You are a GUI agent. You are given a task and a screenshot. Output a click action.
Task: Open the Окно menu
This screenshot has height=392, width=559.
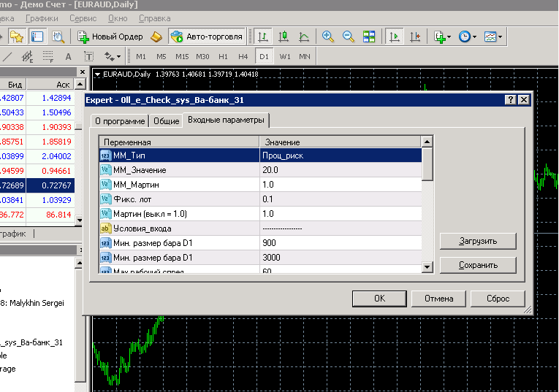point(118,18)
